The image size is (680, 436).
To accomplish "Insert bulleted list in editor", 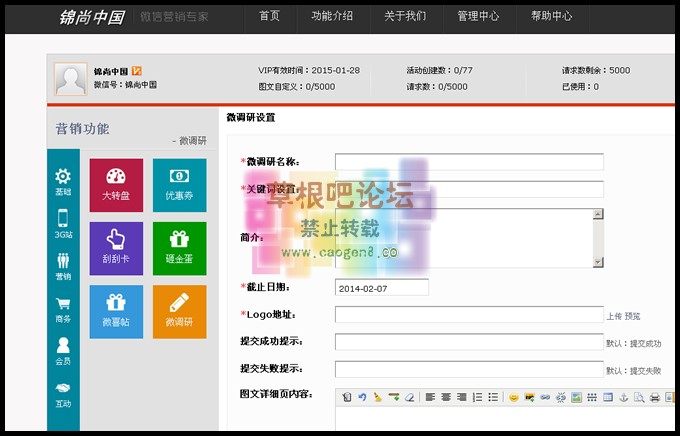I will (493, 397).
